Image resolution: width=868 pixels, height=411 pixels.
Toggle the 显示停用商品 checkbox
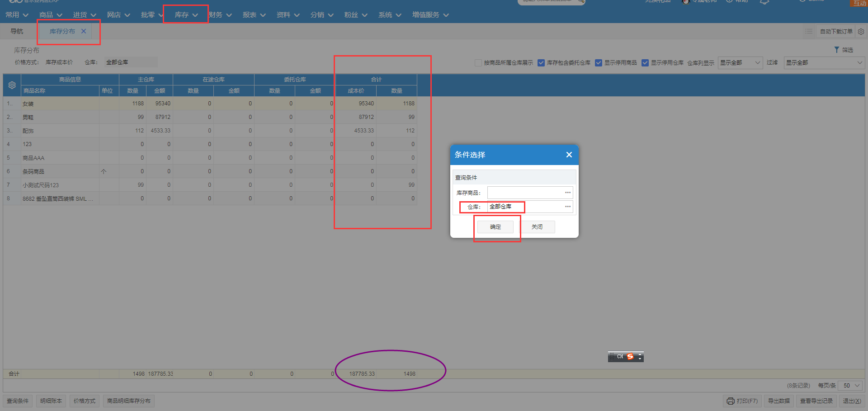click(599, 63)
